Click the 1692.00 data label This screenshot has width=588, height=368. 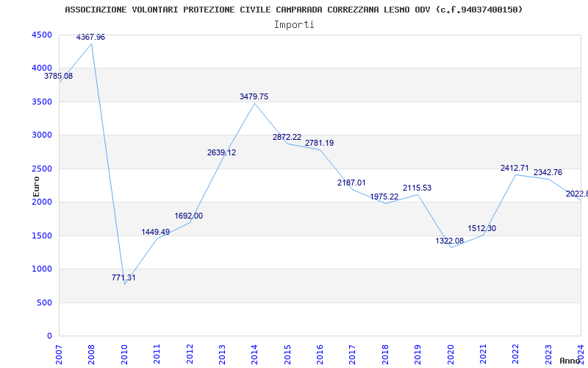point(189,216)
